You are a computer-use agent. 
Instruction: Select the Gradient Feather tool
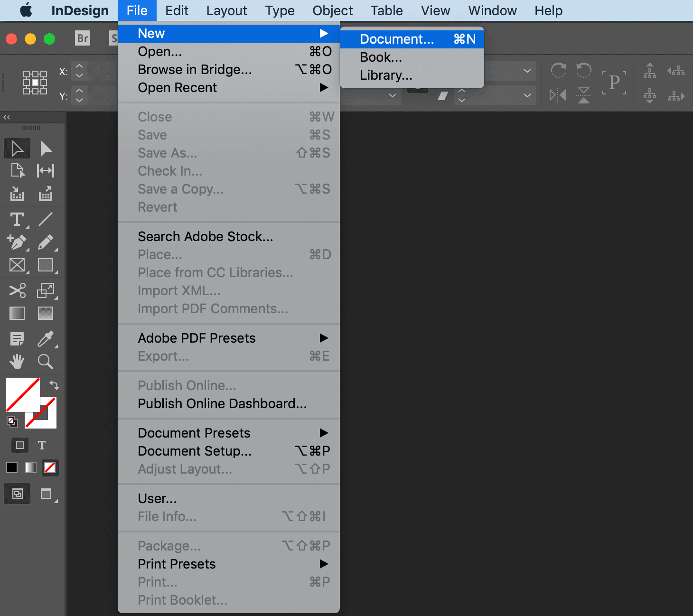(x=46, y=313)
